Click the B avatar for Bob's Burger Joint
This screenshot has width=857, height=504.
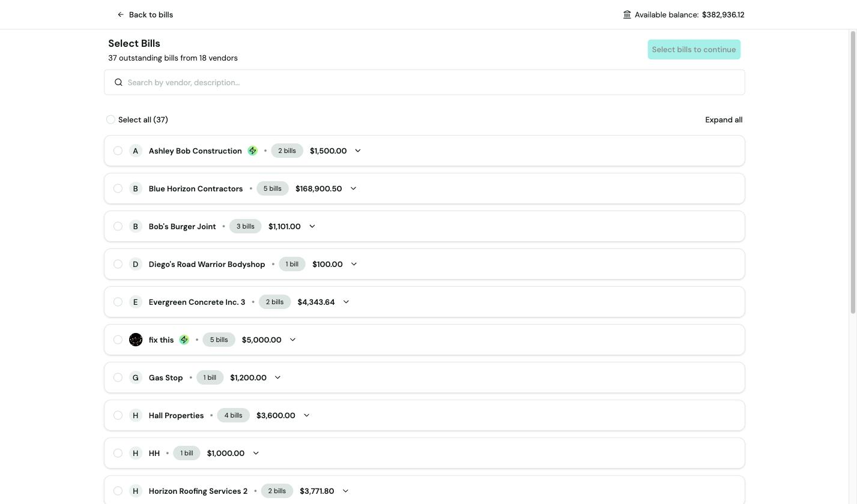[136, 226]
